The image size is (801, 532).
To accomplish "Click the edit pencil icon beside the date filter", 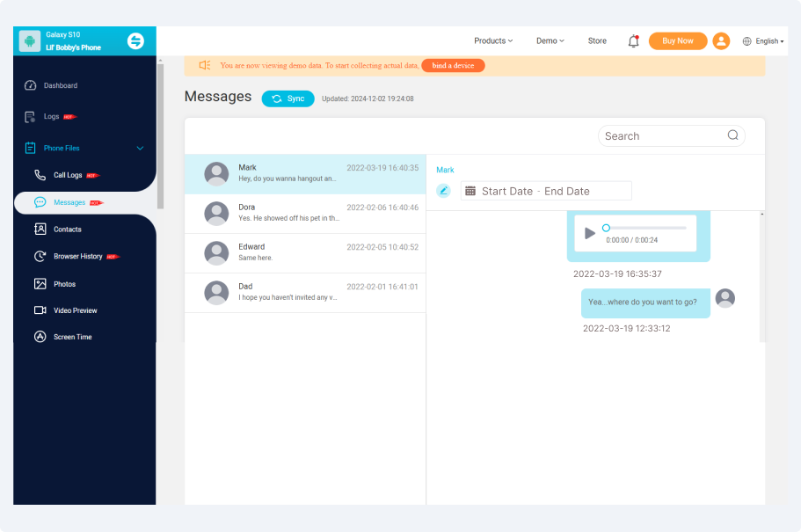I will (x=443, y=190).
